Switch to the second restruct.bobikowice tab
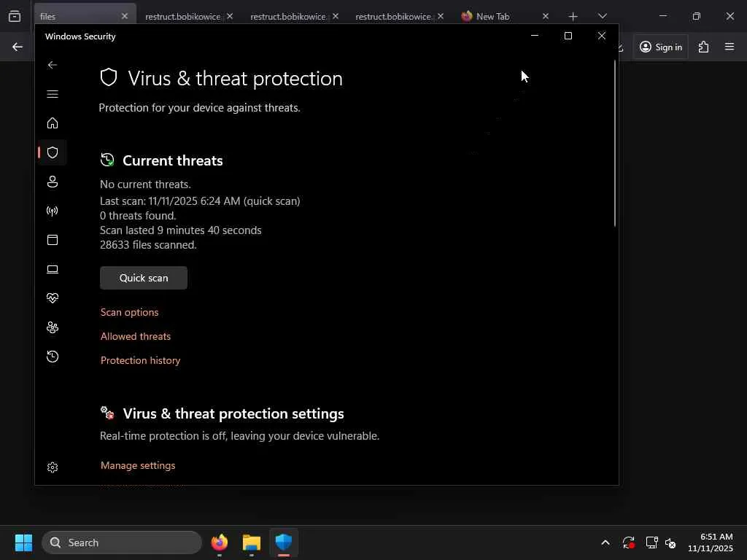747x560 pixels. pos(287,16)
